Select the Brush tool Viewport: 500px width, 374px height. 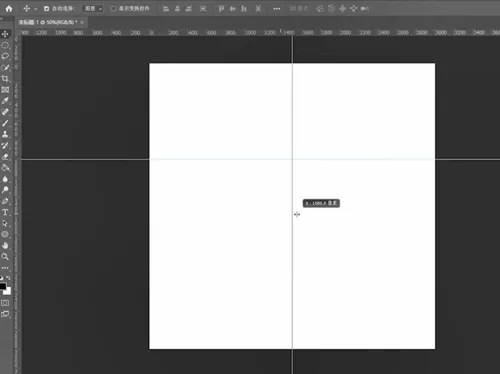click(x=5, y=123)
